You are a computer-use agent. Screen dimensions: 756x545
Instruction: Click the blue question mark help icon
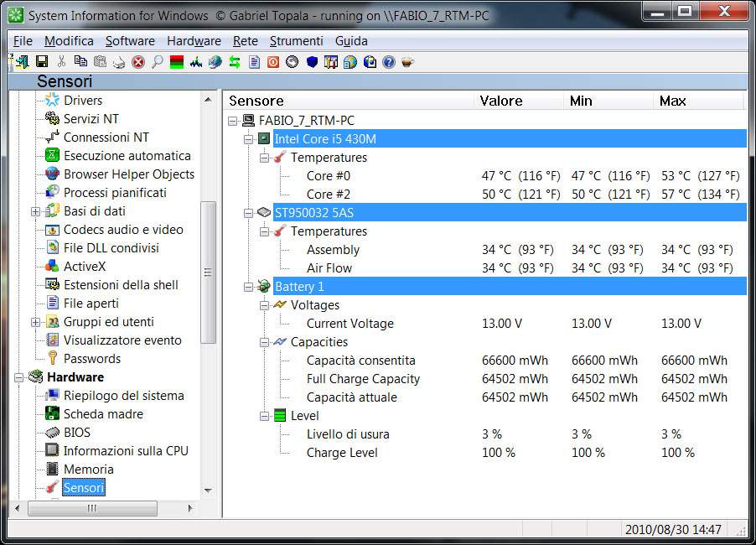tap(389, 62)
